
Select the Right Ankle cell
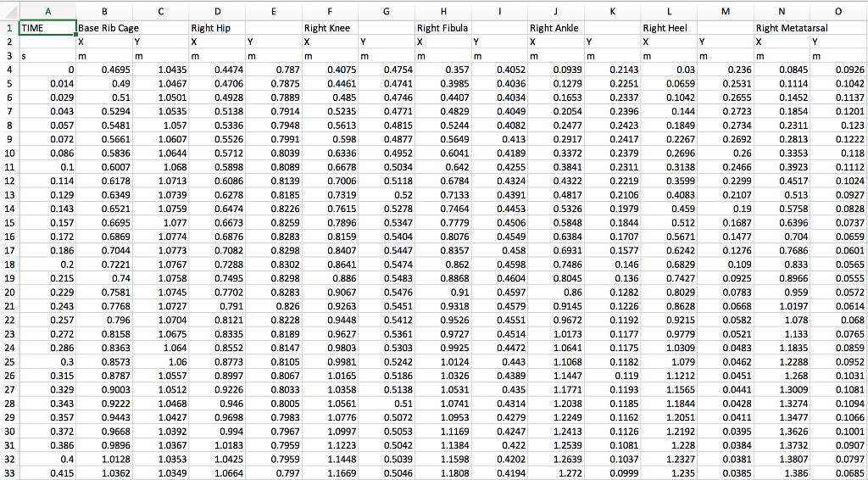pyautogui.click(x=556, y=27)
